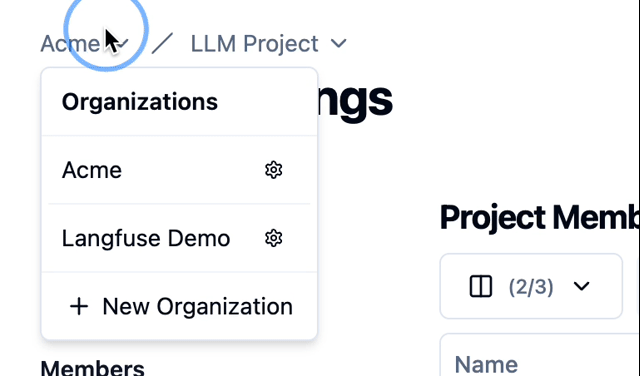This screenshot has width=640, height=376.
Task: Open the (2/3) column visibility dropdown chevron
Action: pyautogui.click(x=581, y=286)
